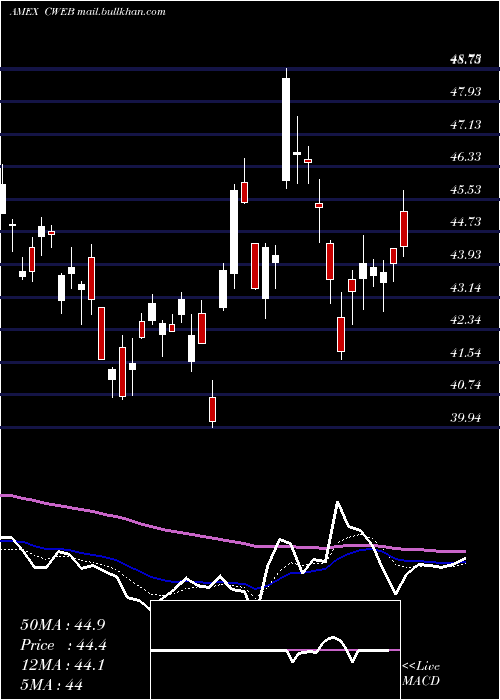This screenshot has width=500, height=700.
Task: Click the '50MA : 44.9' readout
Action: coord(63,625)
